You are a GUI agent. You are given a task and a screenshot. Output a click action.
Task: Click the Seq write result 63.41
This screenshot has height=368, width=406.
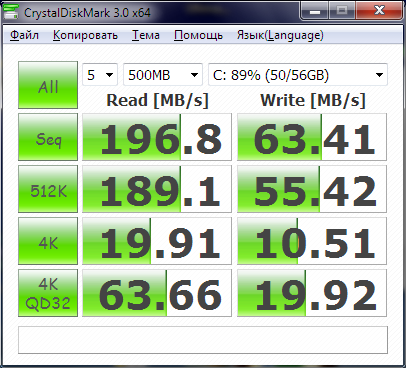[x=312, y=137]
